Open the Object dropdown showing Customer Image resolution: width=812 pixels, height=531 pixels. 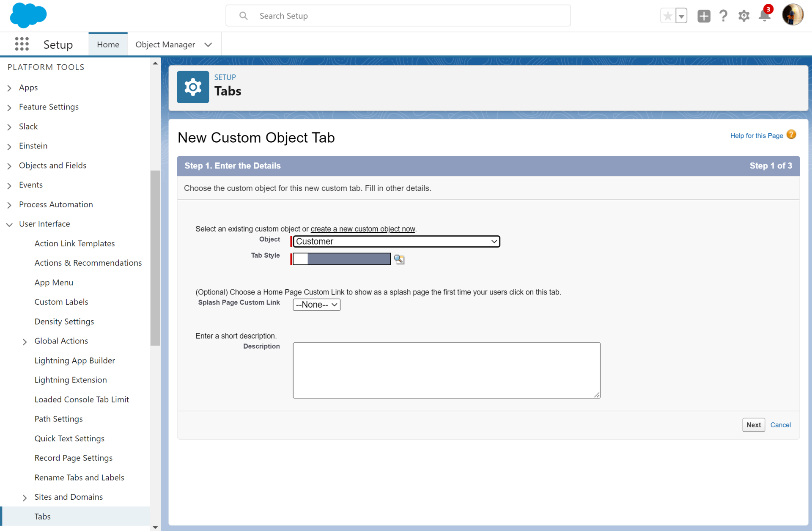395,241
